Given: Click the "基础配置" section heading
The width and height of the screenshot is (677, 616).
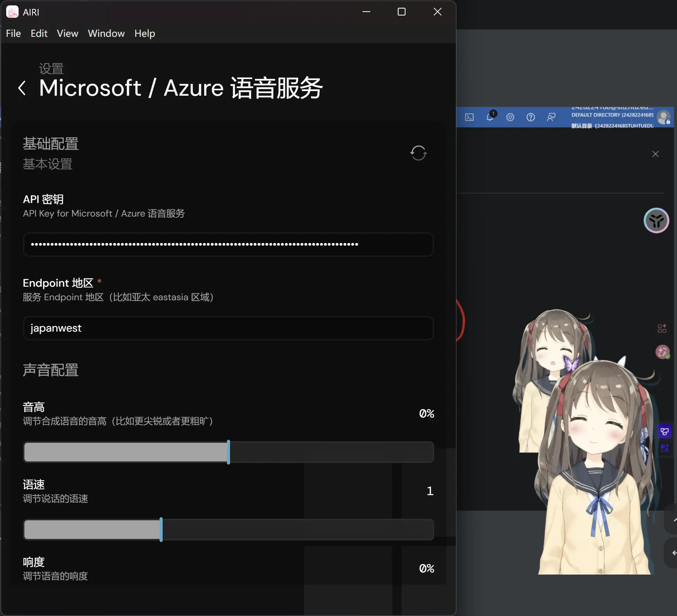Looking at the screenshot, I should point(51,144).
